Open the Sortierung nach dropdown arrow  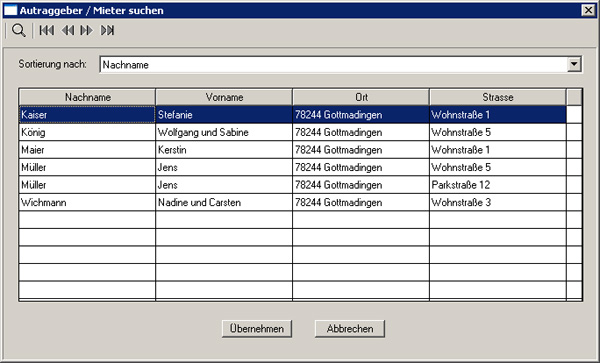tap(574, 64)
